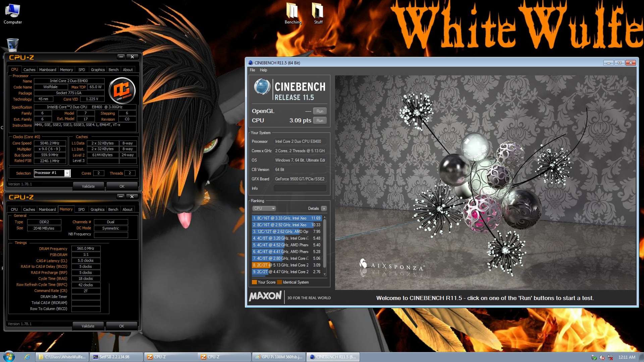Open Bench tab in top CPU-Z
This screenshot has height=362, width=644.
tap(113, 70)
